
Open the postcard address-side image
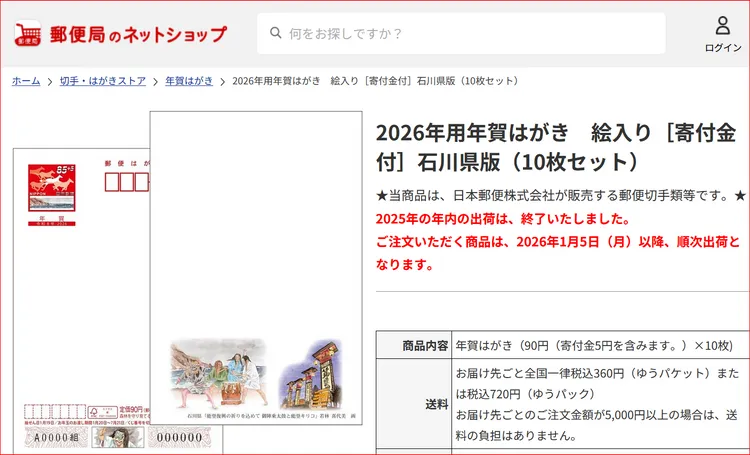click(x=80, y=300)
